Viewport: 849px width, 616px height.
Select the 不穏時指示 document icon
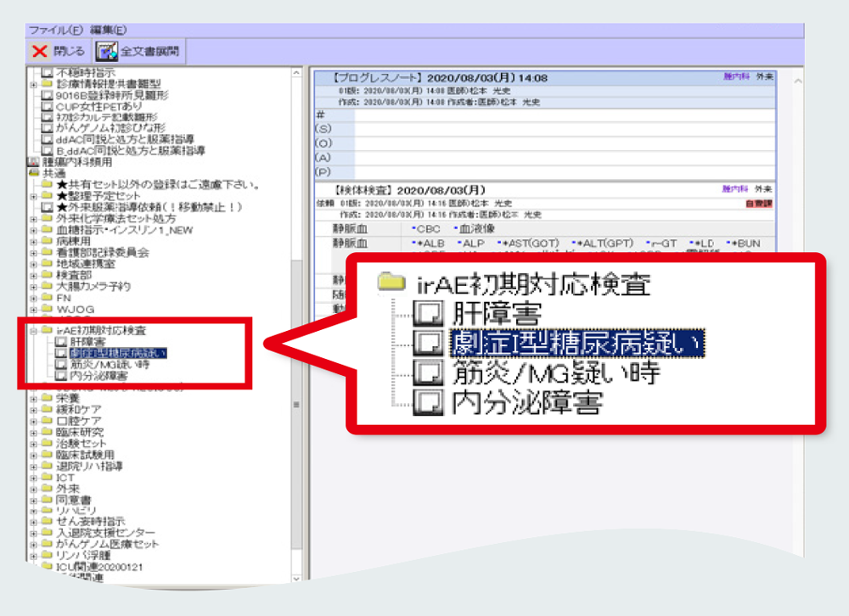47,72
